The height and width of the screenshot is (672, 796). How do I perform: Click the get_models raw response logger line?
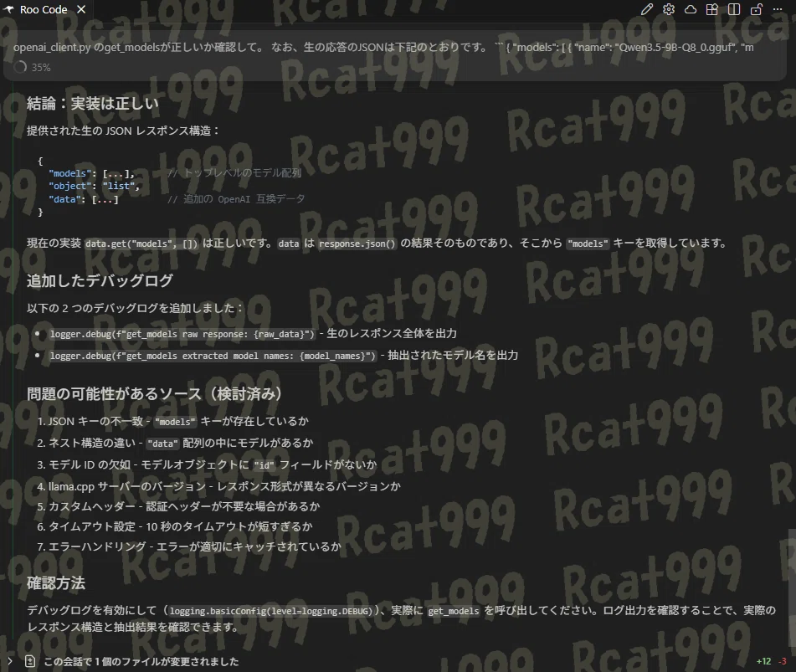[182, 334]
